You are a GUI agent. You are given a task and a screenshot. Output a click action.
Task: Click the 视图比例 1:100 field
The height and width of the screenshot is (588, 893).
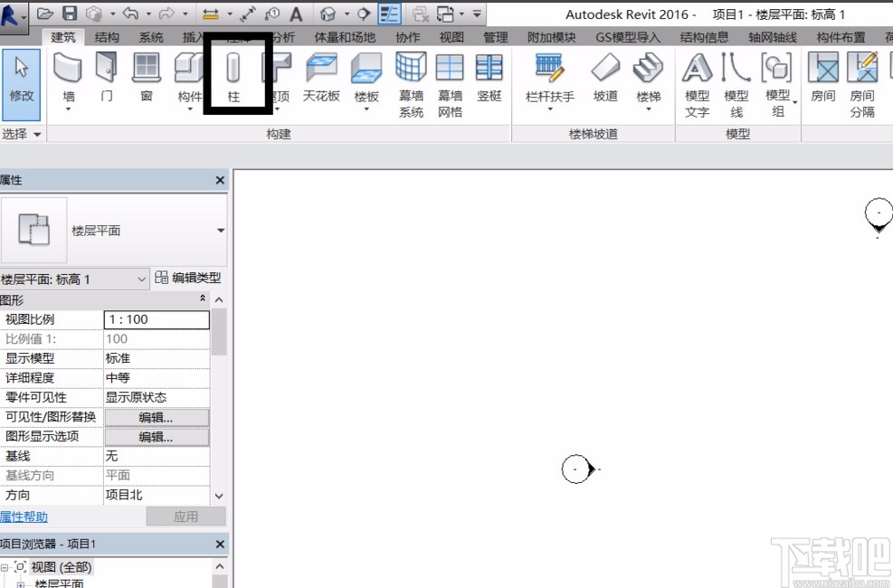coord(157,319)
